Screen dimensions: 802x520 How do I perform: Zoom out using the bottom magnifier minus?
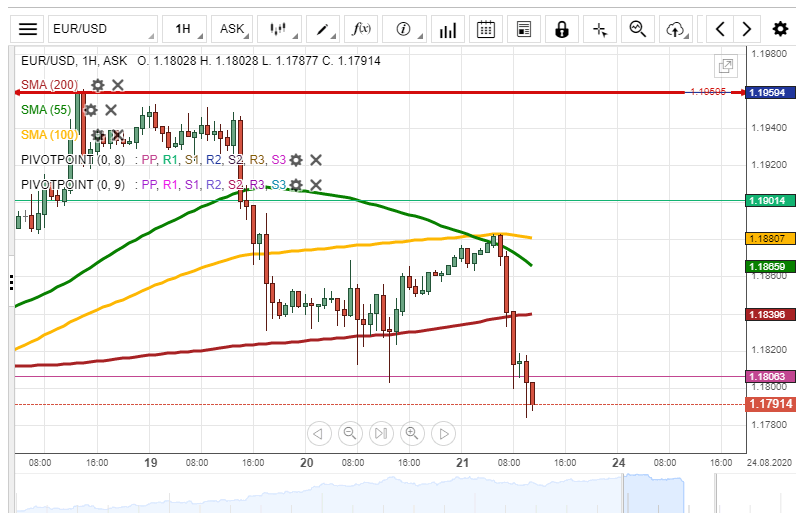click(x=350, y=434)
